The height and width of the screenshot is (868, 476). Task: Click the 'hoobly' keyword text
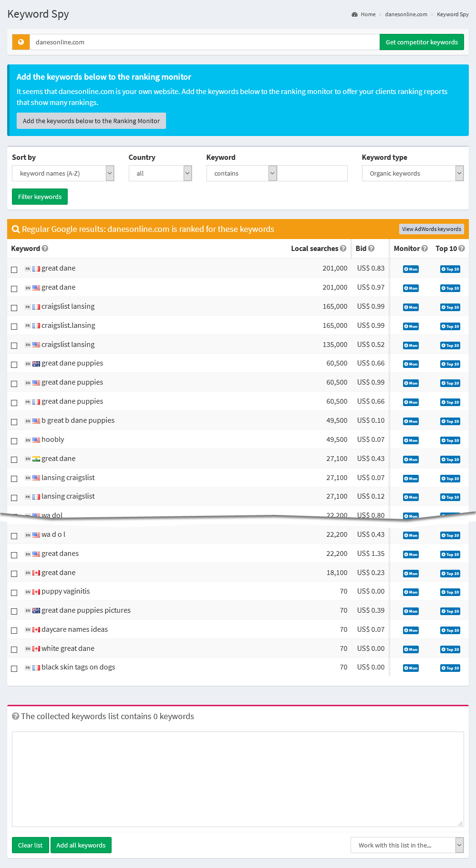pyautogui.click(x=52, y=439)
